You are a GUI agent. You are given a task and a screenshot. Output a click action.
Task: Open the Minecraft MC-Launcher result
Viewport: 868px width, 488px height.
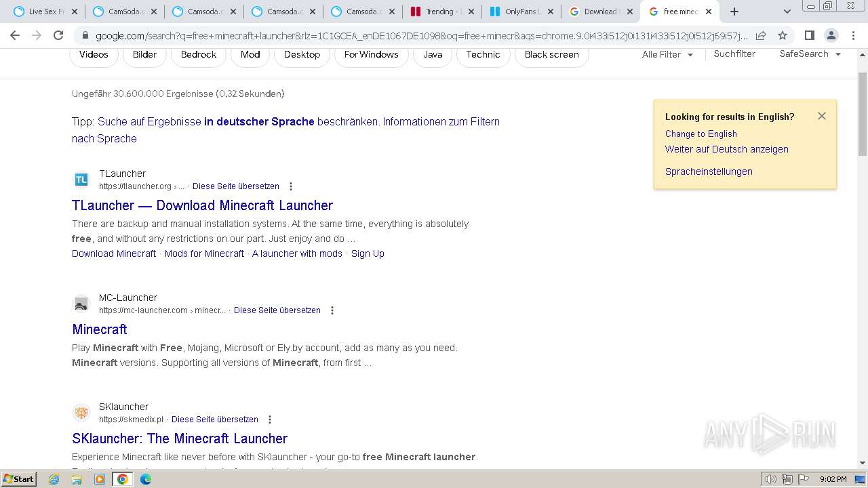click(100, 329)
